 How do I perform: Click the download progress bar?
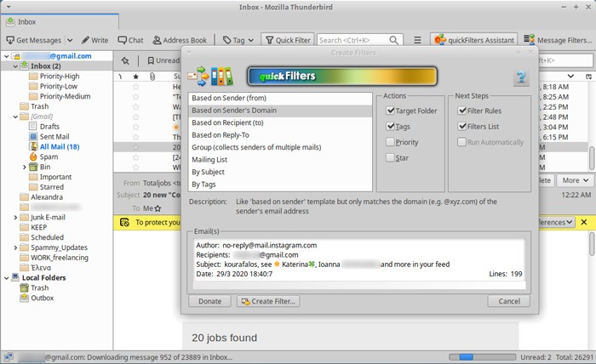tap(482, 357)
